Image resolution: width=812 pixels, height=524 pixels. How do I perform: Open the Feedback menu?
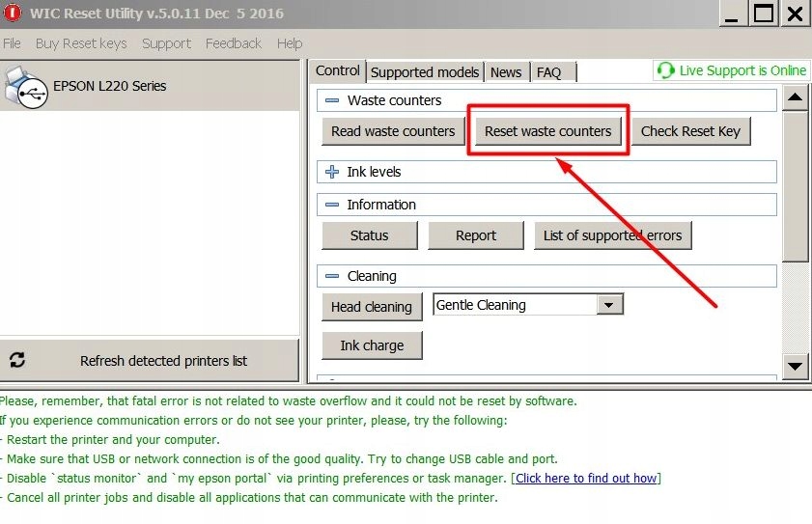pos(234,43)
